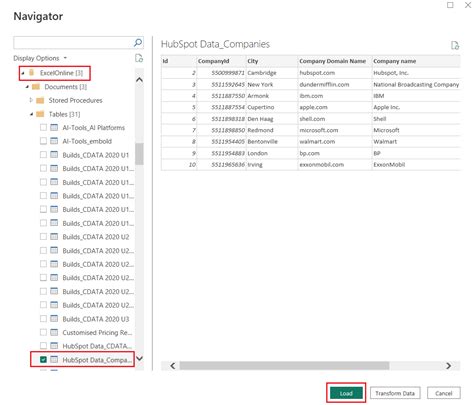Click the refresh icon beside Display Options
The height and width of the screenshot is (405, 474).
pos(139,58)
